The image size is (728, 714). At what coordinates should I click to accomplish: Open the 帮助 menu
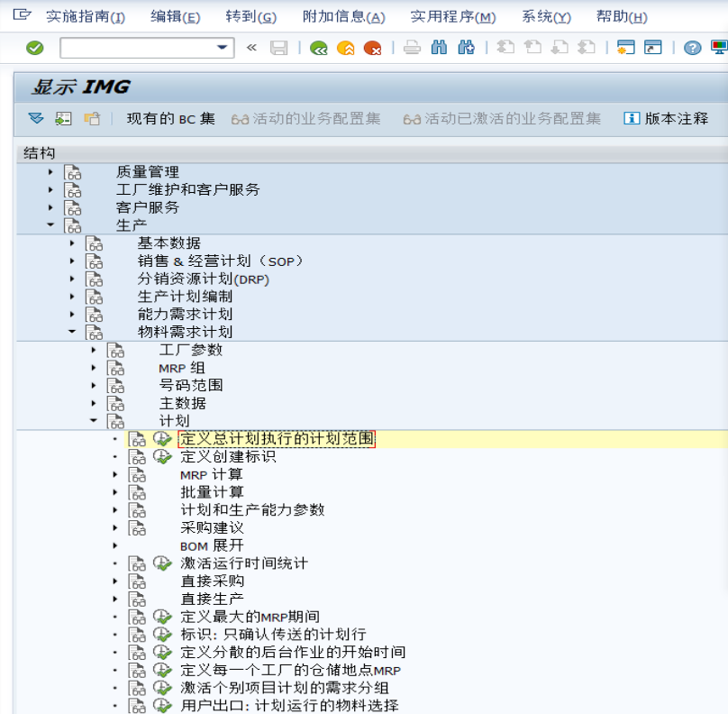click(x=621, y=17)
